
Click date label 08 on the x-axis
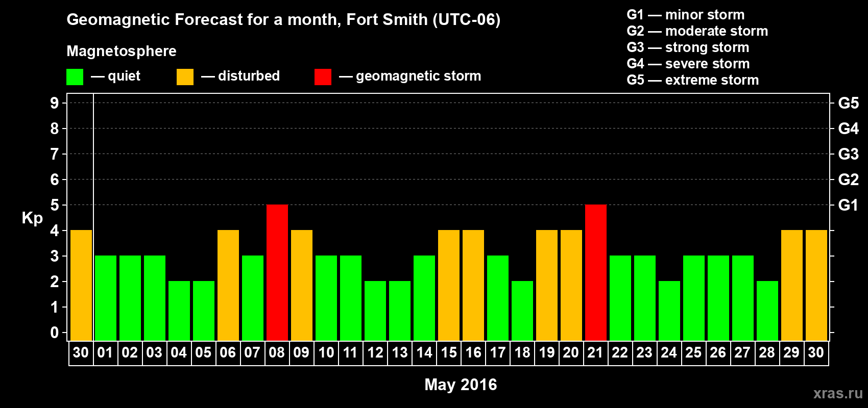tap(277, 353)
